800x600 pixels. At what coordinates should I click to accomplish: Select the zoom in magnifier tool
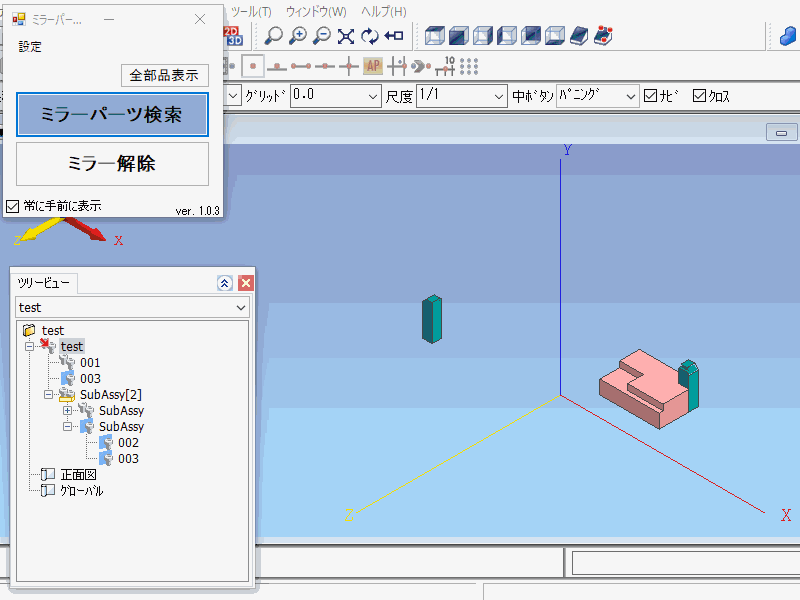[x=298, y=36]
